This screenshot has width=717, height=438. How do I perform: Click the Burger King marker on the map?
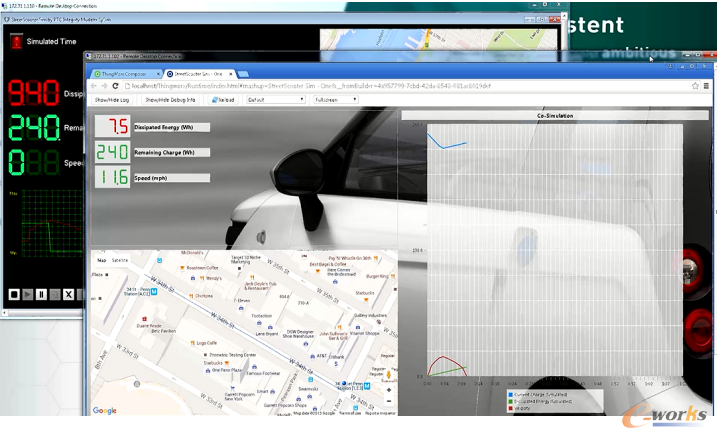[x=392, y=276]
